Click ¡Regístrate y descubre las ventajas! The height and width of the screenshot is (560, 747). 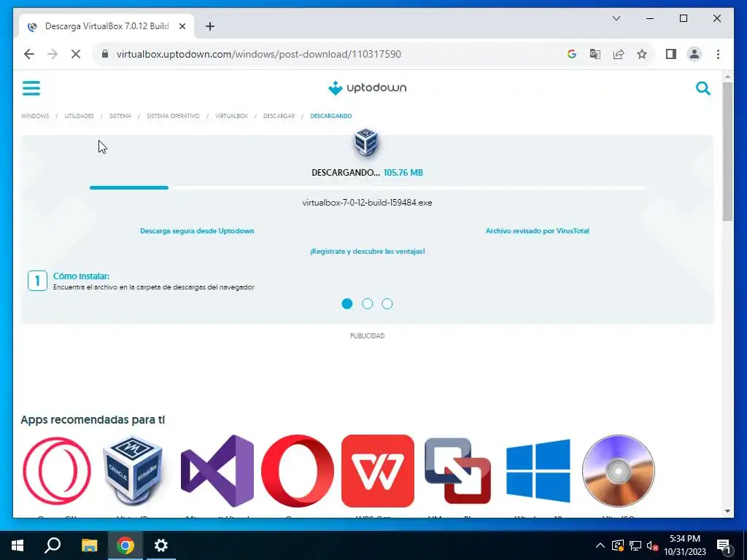(368, 252)
